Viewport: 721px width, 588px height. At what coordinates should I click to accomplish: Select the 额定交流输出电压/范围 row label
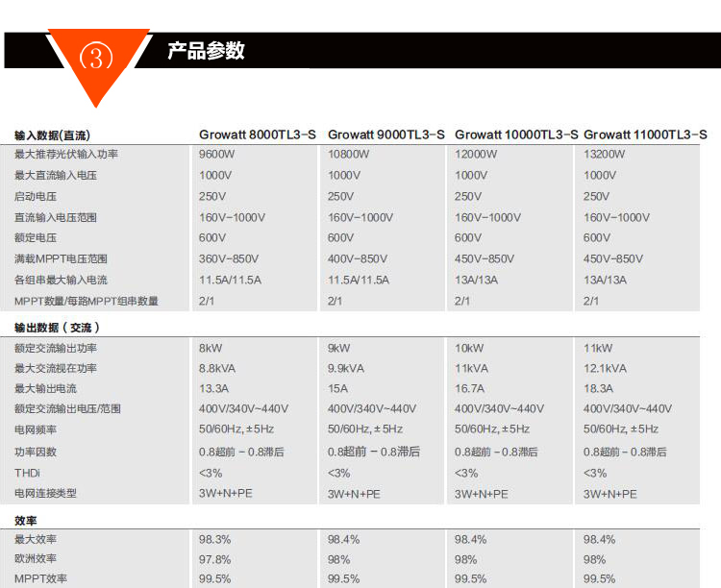tap(67, 408)
